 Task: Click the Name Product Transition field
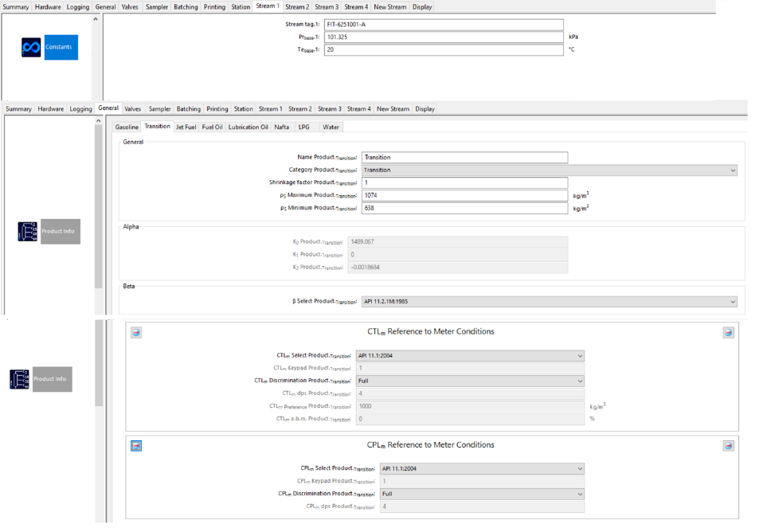pyautogui.click(x=464, y=157)
